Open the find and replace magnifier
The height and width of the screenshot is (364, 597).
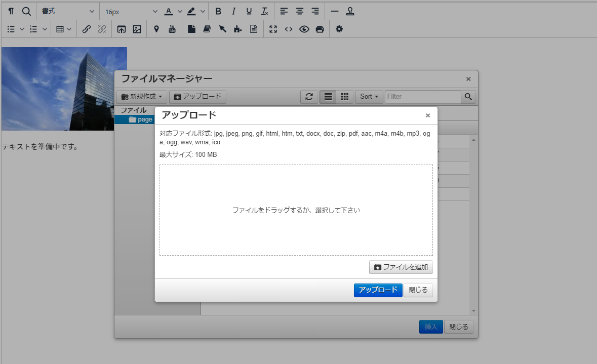point(26,11)
